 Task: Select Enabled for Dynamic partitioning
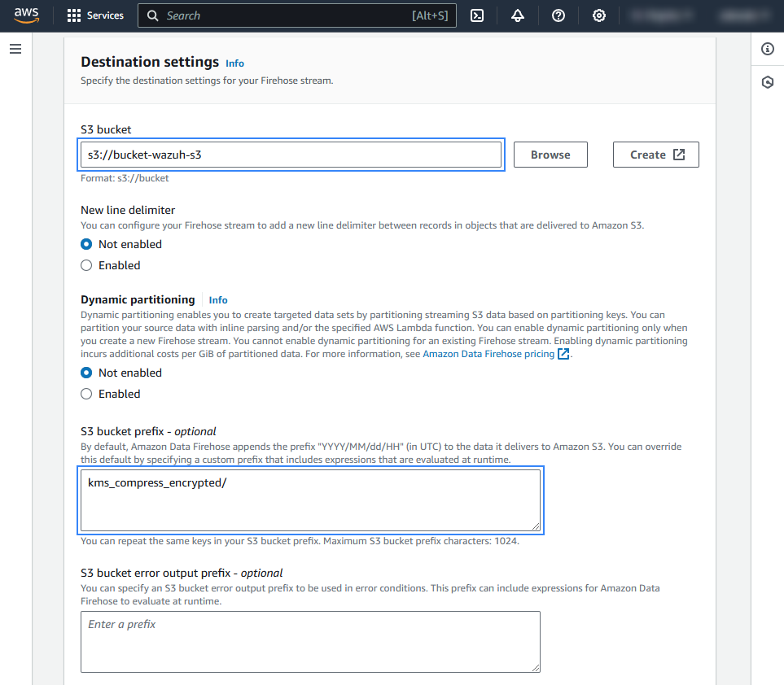(x=86, y=394)
